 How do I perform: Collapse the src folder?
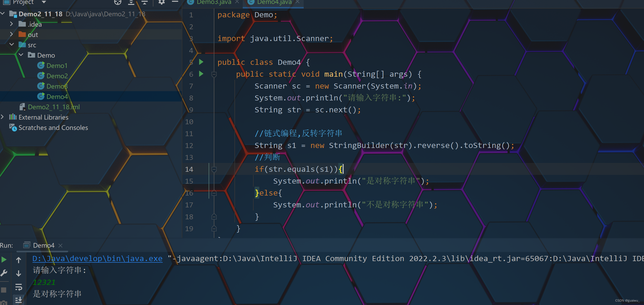(x=12, y=44)
